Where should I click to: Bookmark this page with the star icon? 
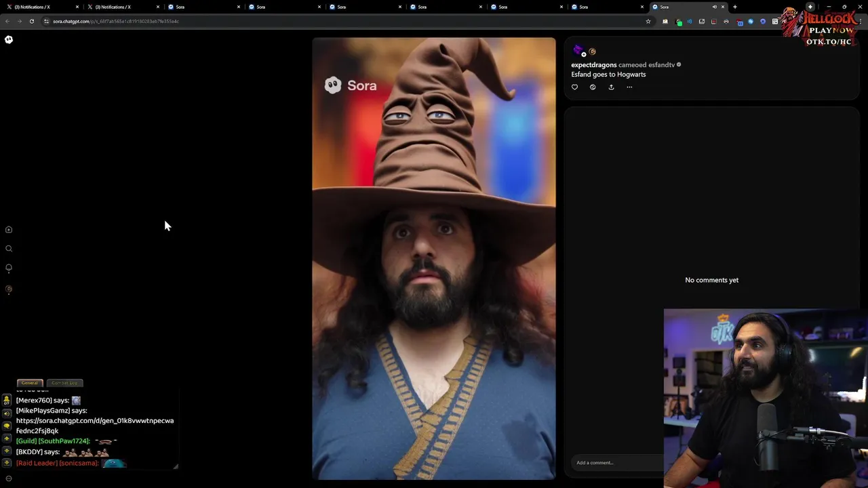tap(648, 21)
